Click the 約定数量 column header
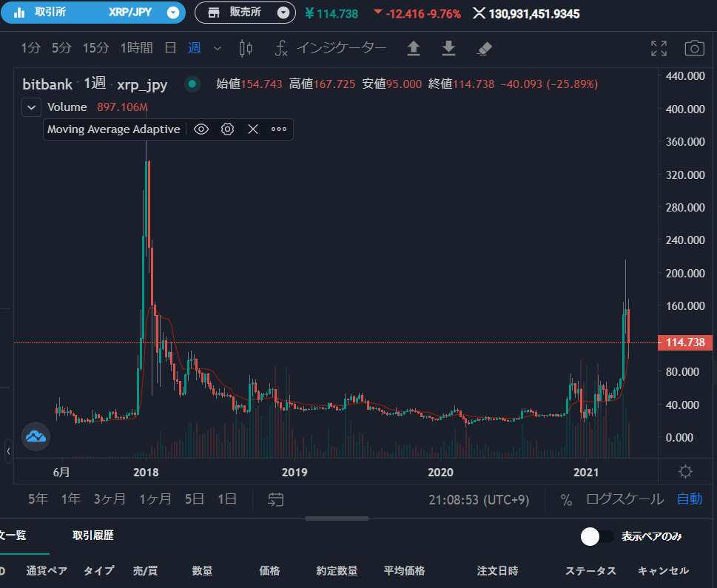The width and height of the screenshot is (717, 588). [337, 571]
